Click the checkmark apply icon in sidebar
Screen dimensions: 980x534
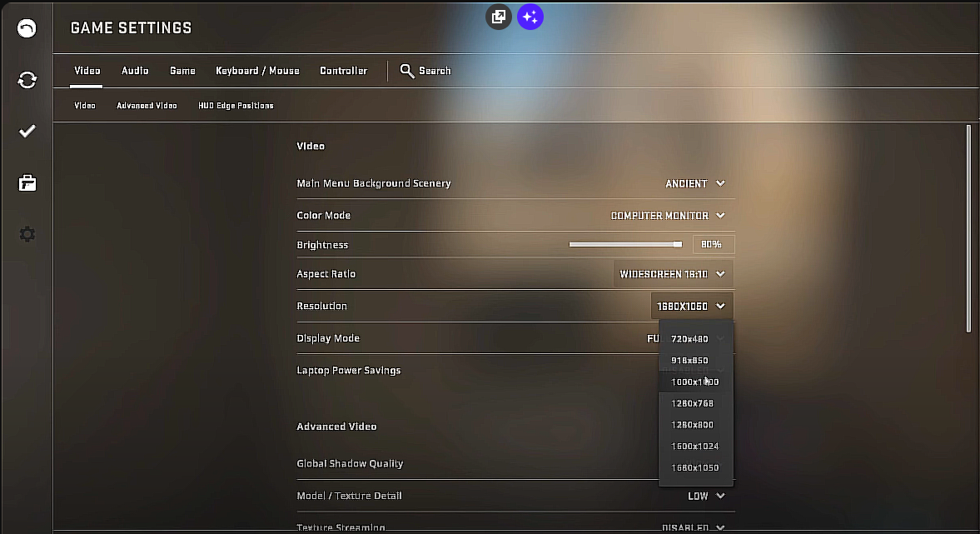[27, 131]
